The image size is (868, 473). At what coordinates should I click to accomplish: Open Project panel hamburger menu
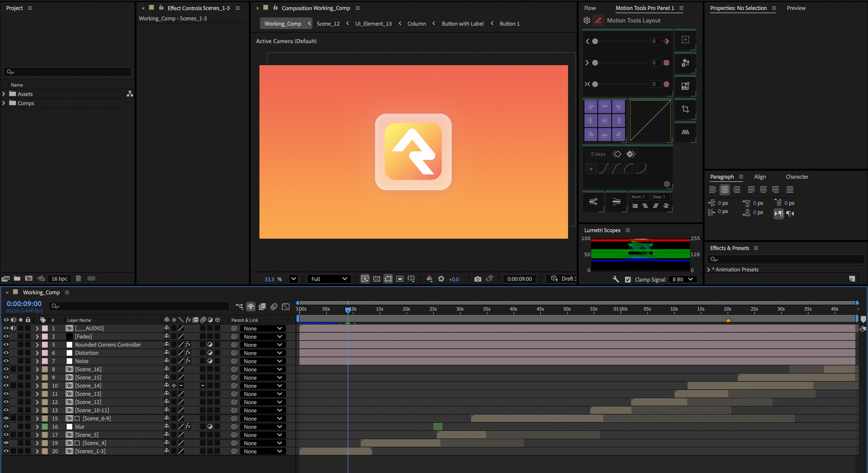[30, 8]
